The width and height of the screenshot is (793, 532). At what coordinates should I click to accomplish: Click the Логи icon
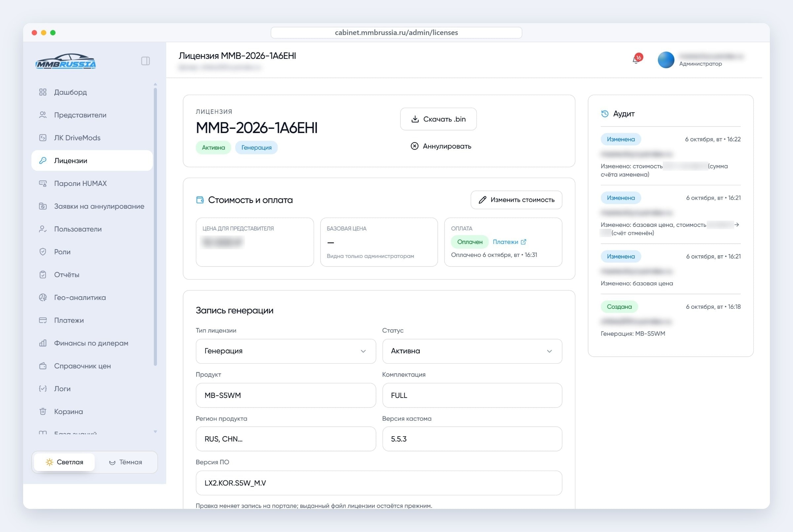pyautogui.click(x=42, y=388)
